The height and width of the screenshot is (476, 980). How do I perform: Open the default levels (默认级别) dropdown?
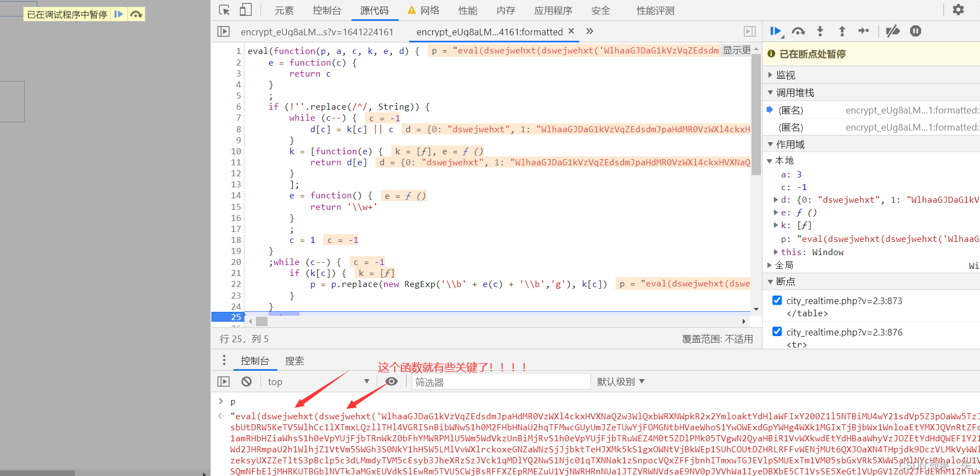620,382
